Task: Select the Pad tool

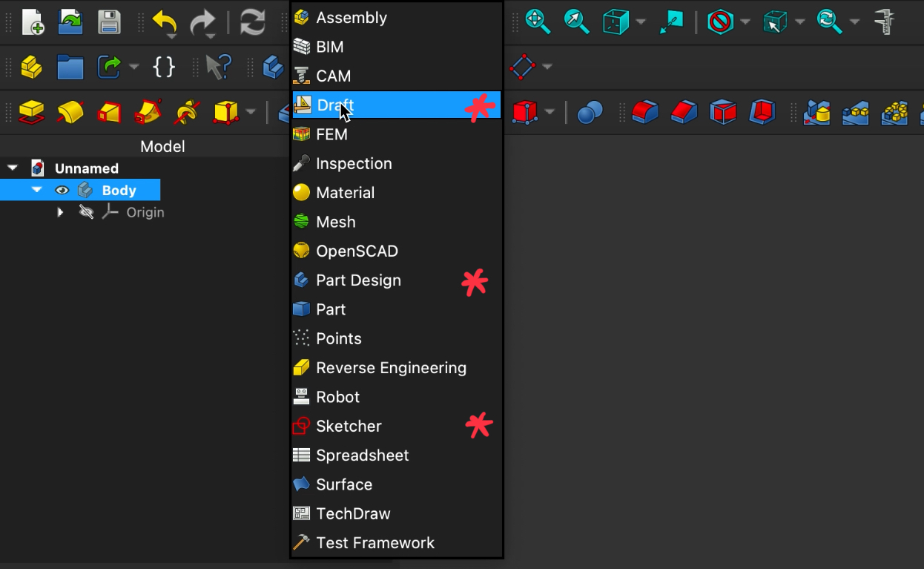Action: pos(31,112)
